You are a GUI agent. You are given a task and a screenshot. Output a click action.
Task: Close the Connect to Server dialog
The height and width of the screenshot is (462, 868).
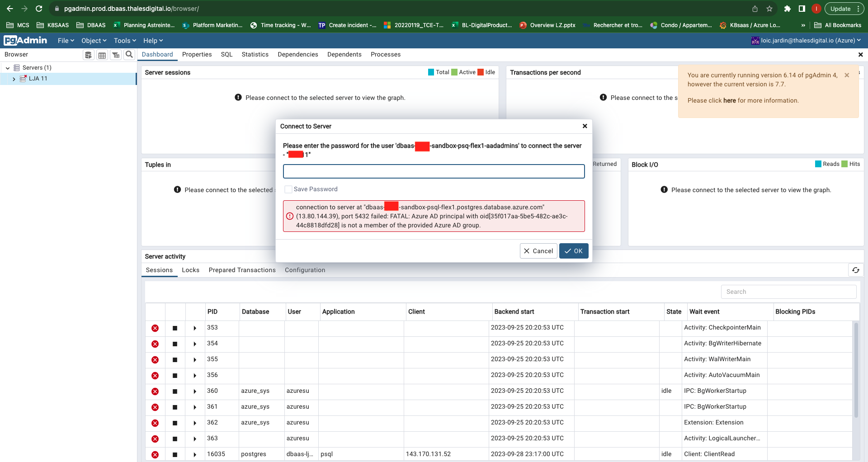(585, 126)
